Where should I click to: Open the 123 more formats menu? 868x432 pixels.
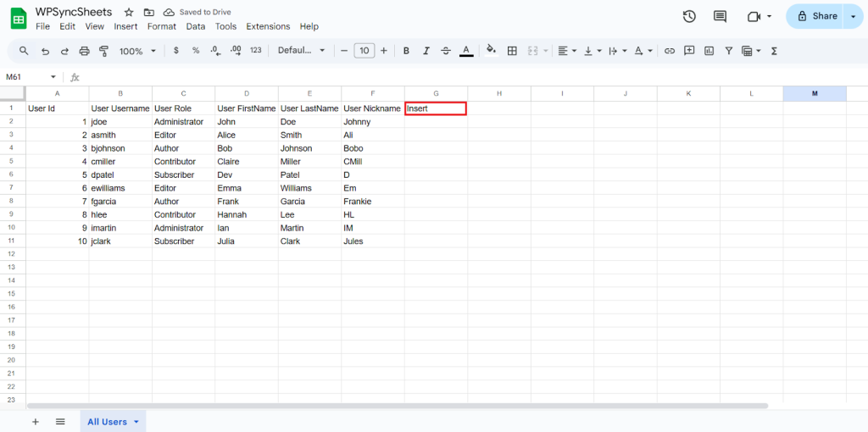tap(256, 51)
